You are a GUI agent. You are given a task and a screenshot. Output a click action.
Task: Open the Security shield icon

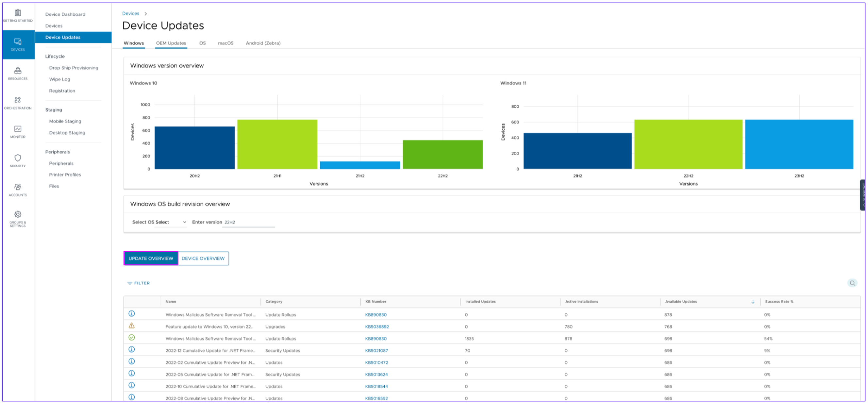18,158
